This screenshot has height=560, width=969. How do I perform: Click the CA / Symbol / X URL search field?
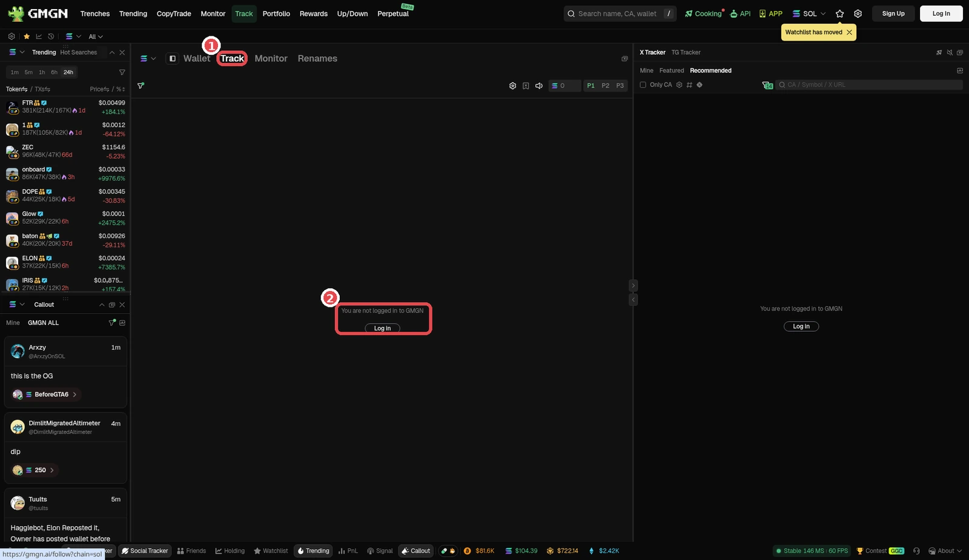[x=868, y=85]
